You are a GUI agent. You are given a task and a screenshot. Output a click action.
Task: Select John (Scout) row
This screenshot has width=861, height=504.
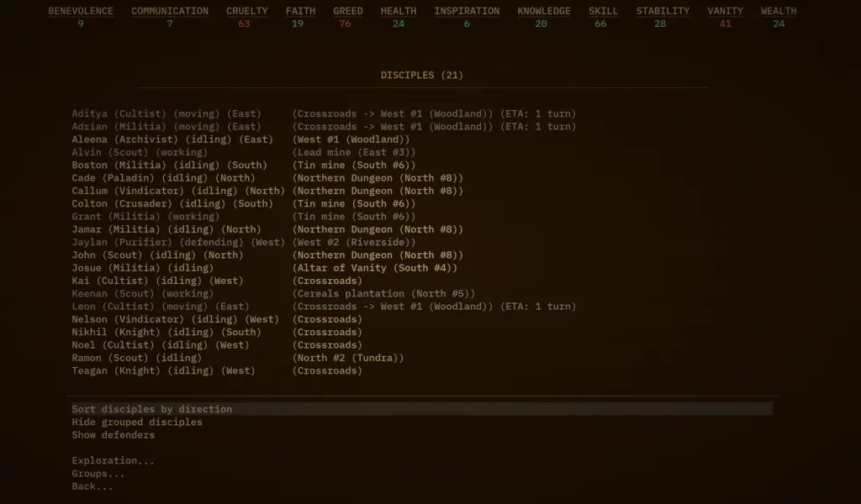point(267,255)
